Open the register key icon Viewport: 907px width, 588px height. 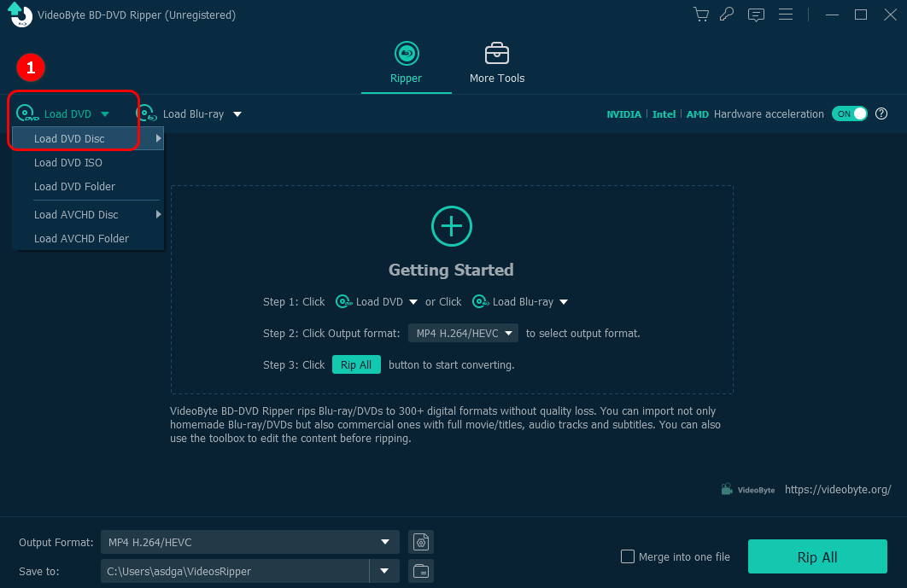pos(727,15)
